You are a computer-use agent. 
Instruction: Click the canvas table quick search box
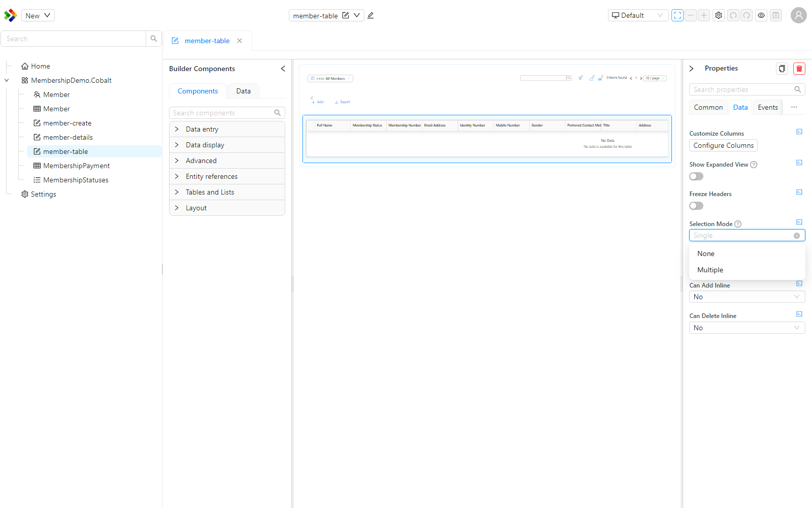click(x=543, y=78)
